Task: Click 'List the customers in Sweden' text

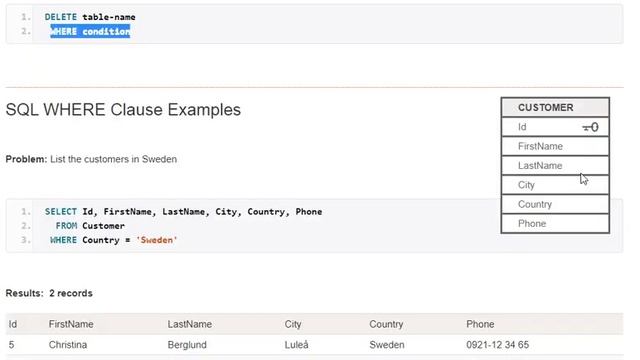Action: (x=113, y=159)
